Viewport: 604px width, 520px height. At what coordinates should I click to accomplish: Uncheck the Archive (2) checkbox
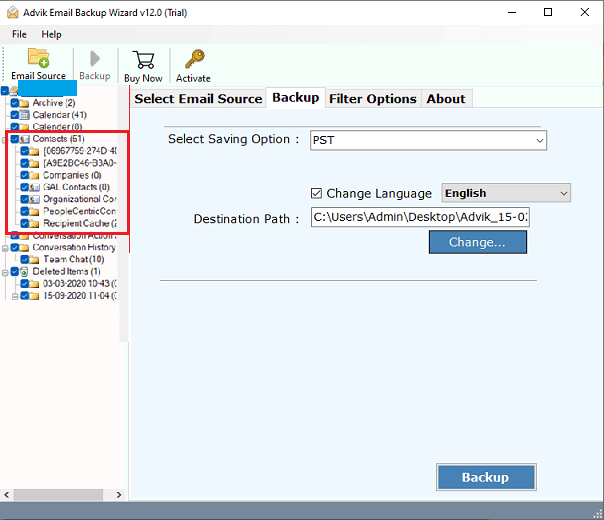coord(15,103)
